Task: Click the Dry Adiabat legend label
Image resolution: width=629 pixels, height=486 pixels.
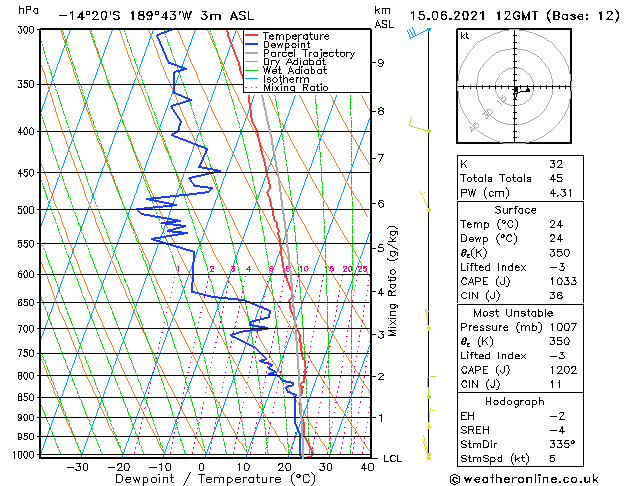Action: click(x=294, y=62)
